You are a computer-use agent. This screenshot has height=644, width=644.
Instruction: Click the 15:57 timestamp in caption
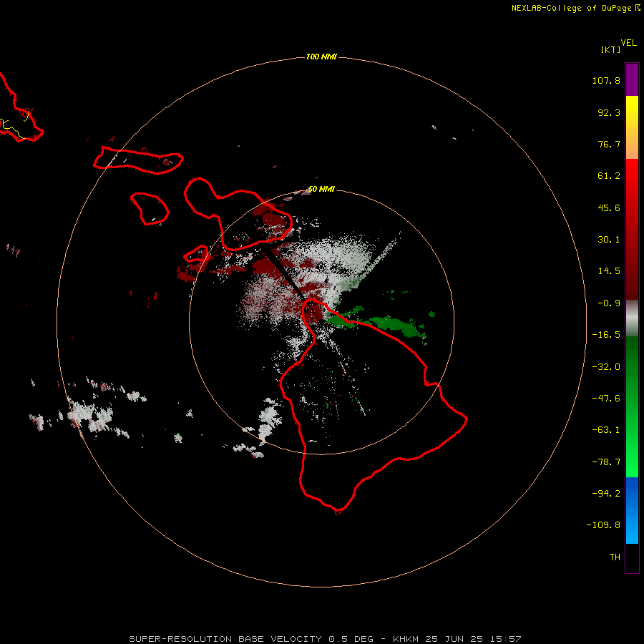505,639
